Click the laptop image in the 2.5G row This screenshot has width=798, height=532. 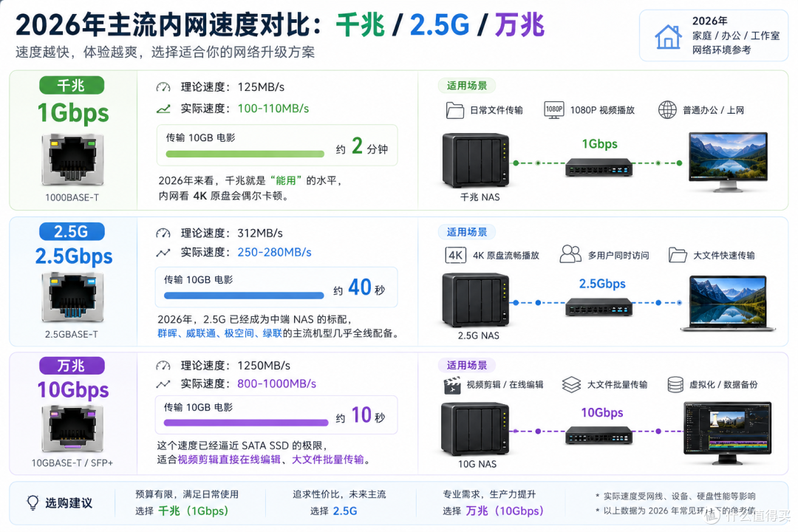728,304
